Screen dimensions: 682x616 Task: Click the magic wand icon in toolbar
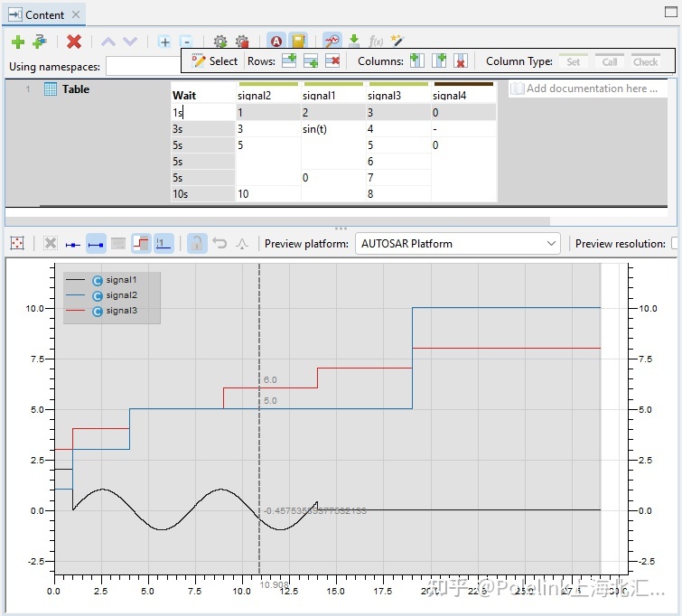point(396,42)
